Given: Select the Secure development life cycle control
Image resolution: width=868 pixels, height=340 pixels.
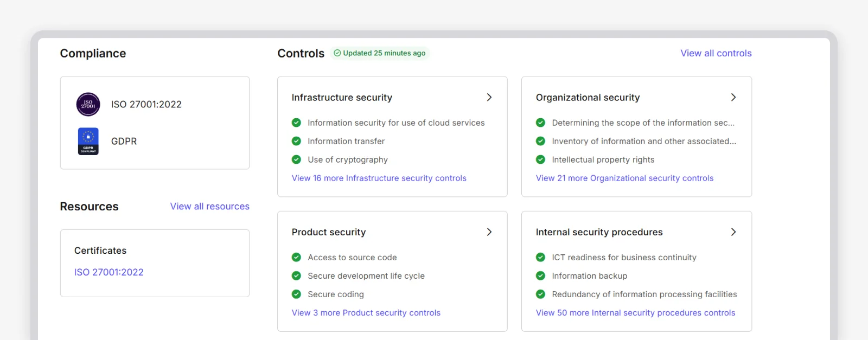Looking at the screenshot, I should pos(366,275).
